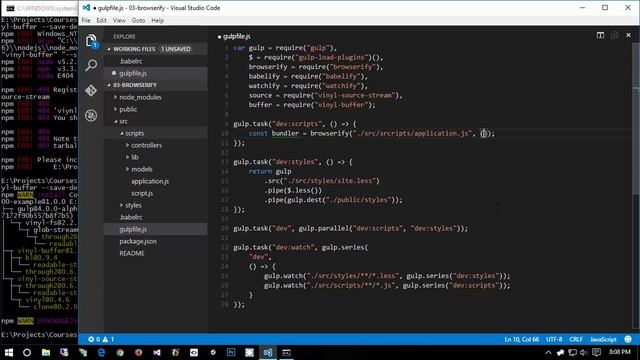The image size is (640, 360).
Task: Switch to Visual Studio Code taskbar button
Action: (x=268, y=352)
